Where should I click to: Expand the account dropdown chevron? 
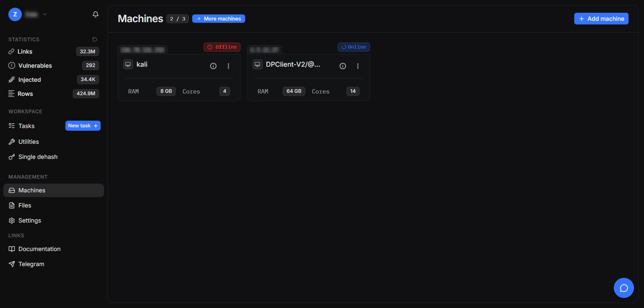pyautogui.click(x=45, y=14)
